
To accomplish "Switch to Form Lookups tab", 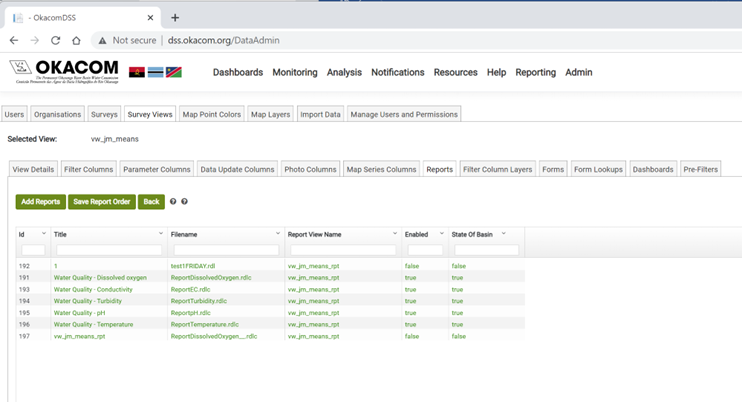I will [x=598, y=169].
